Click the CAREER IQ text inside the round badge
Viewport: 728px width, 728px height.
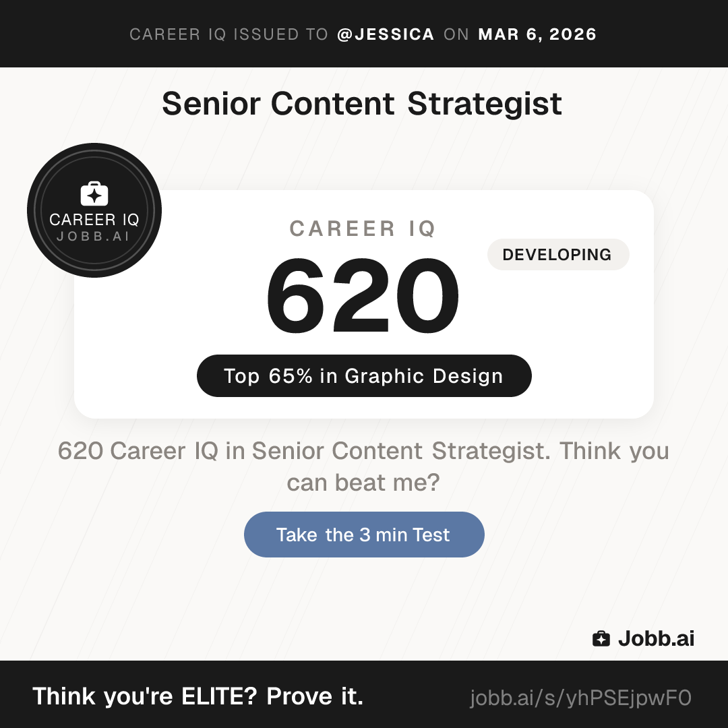pyautogui.click(x=94, y=220)
